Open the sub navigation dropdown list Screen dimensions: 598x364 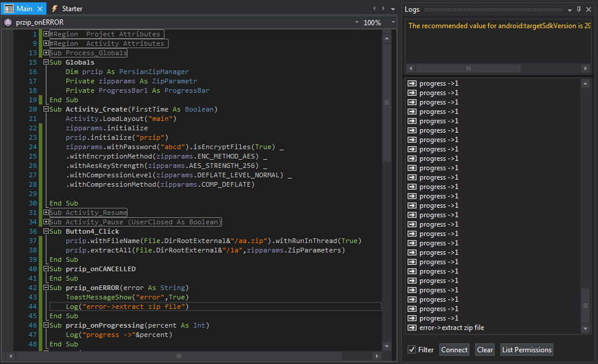[357, 22]
